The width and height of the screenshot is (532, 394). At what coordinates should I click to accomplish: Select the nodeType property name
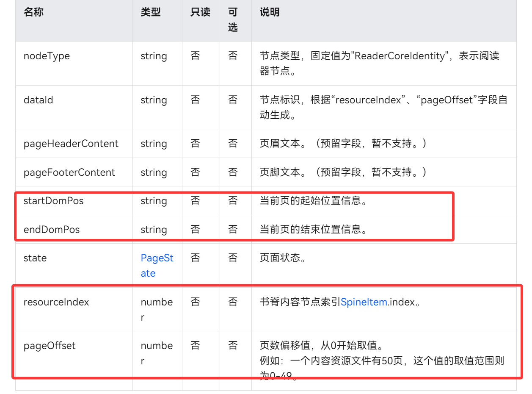(47, 56)
